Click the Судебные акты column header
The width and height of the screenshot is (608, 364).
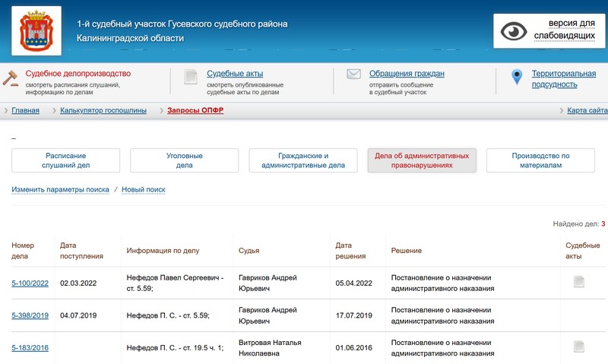pyautogui.click(x=582, y=251)
